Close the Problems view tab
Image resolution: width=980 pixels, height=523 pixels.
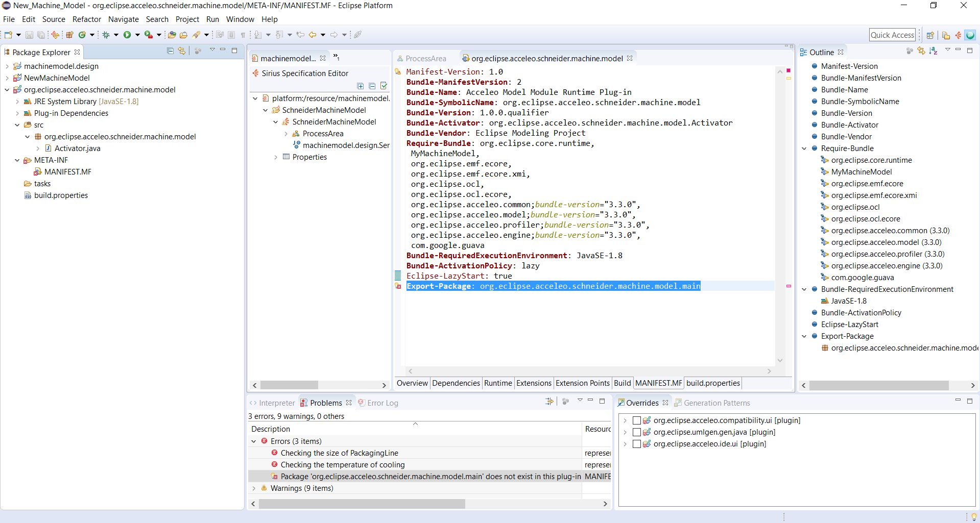[x=349, y=403]
